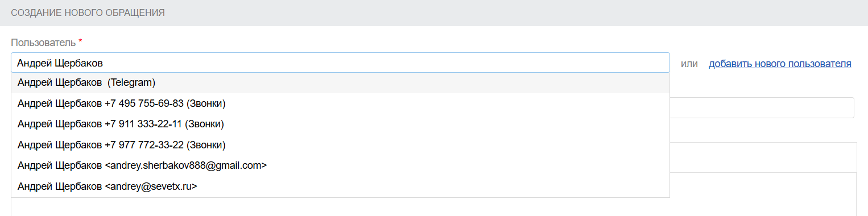Viewport: 868px width, 216px height.
Task: Click the editor toolbar strip right of dropdown
Action: (763, 156)
